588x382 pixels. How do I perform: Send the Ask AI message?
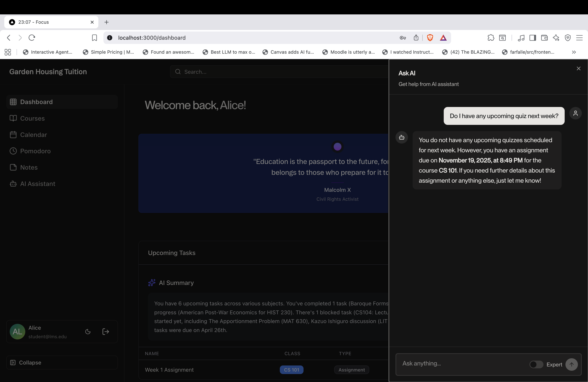[571, 364]
